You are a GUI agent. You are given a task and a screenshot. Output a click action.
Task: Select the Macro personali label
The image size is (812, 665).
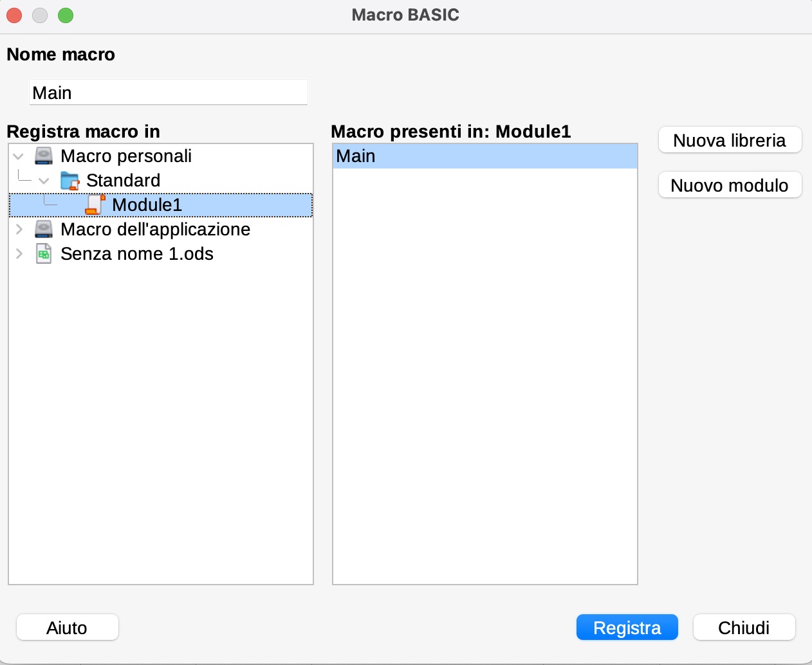[126, 156]
